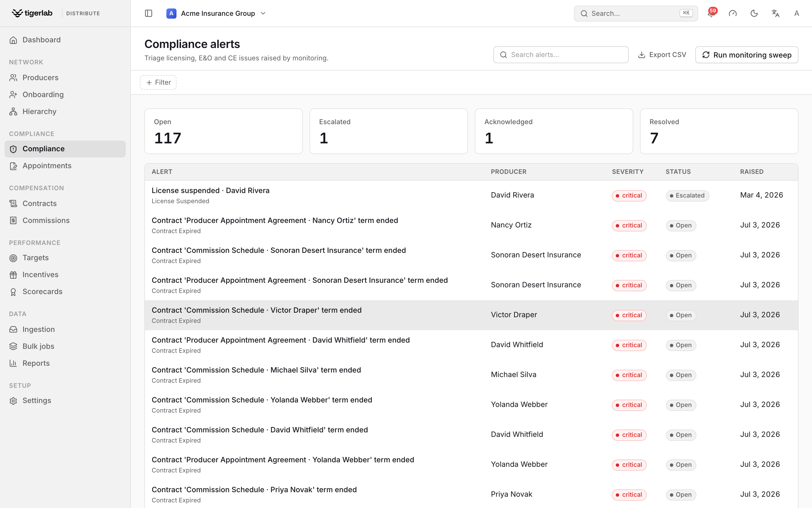This screenshot has width=812, height=508.
Task: Click the Open status badge in Victor Draper row
Action: tap(681, 315)
